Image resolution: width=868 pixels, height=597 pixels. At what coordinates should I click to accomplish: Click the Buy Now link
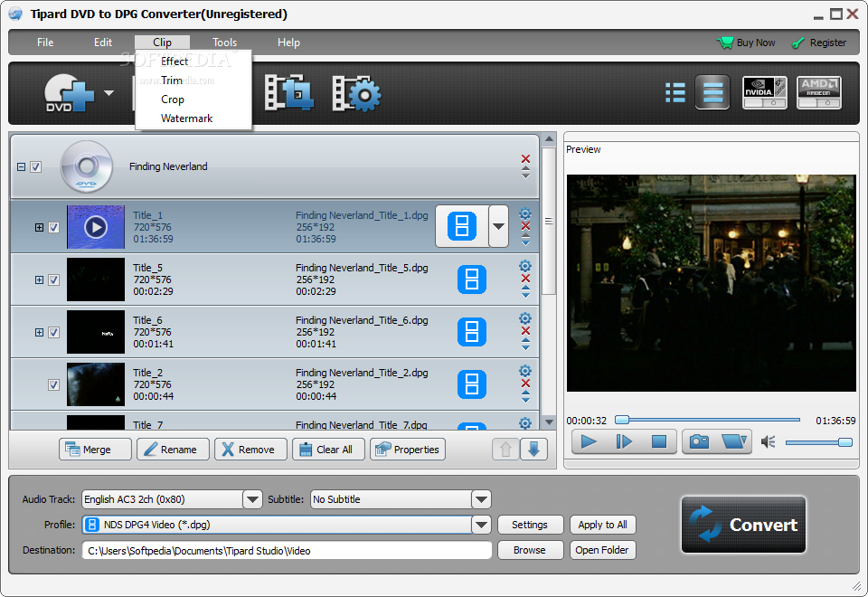click(x=746, y=43)
